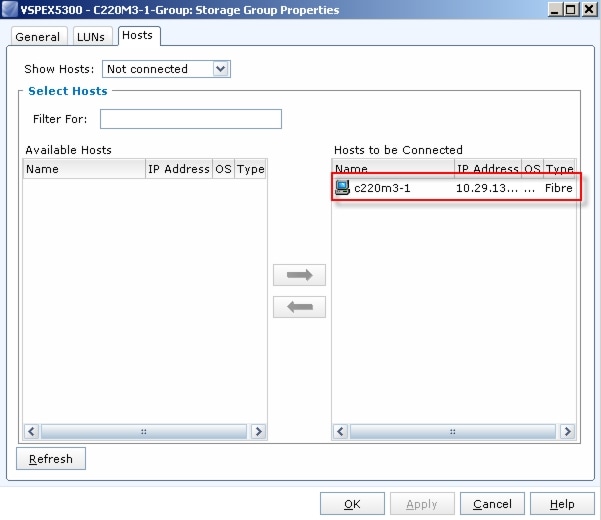Sort Available Hosts by Name column

[84, 169]
